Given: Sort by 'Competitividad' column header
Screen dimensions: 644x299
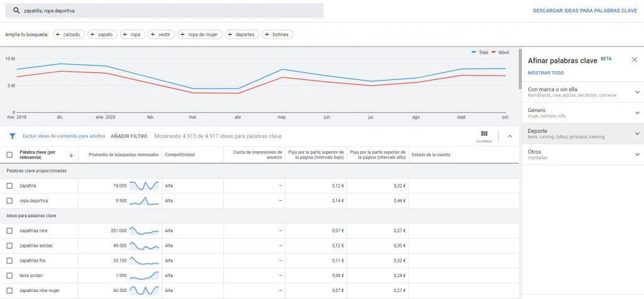Looking at the screenshot, I should 179,155.
